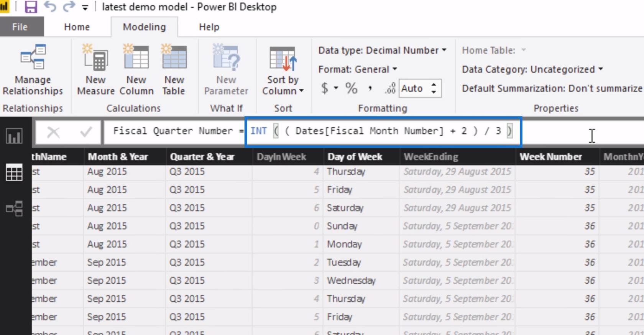Switch to Relationships view
Viewport: 644px width, 335px height.
click(x=14, y=209)
